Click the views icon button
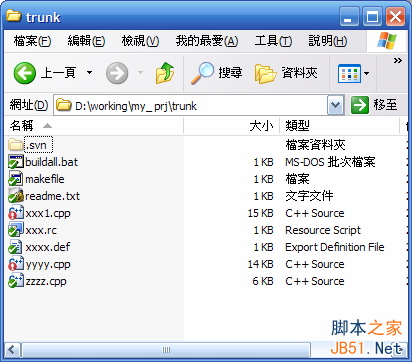Image resolution: width=412 pixels, height=362 pixels. [x=349, y=73]
